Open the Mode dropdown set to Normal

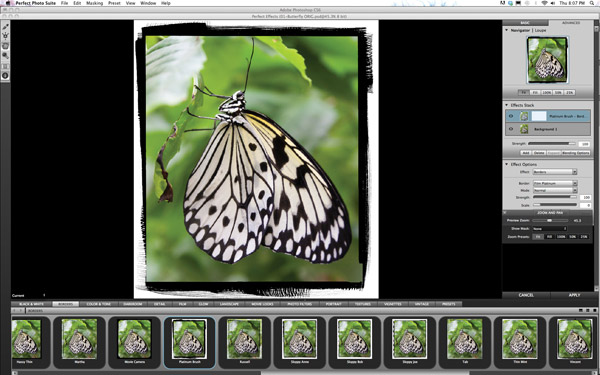(x=554, y=190)
